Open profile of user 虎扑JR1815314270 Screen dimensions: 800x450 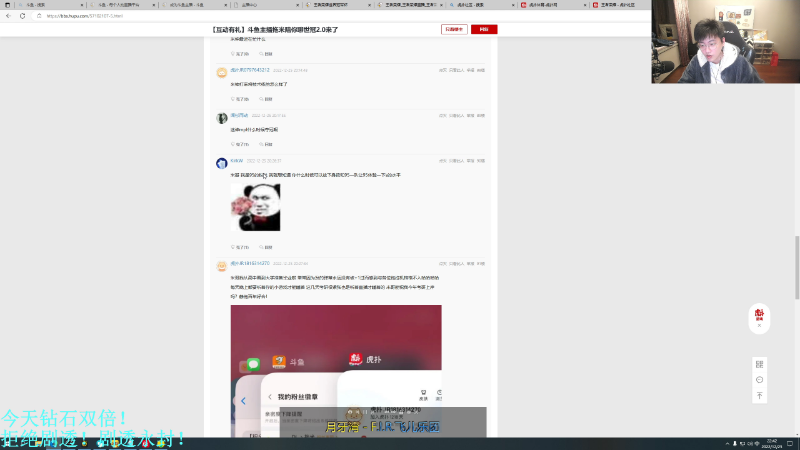249,263
